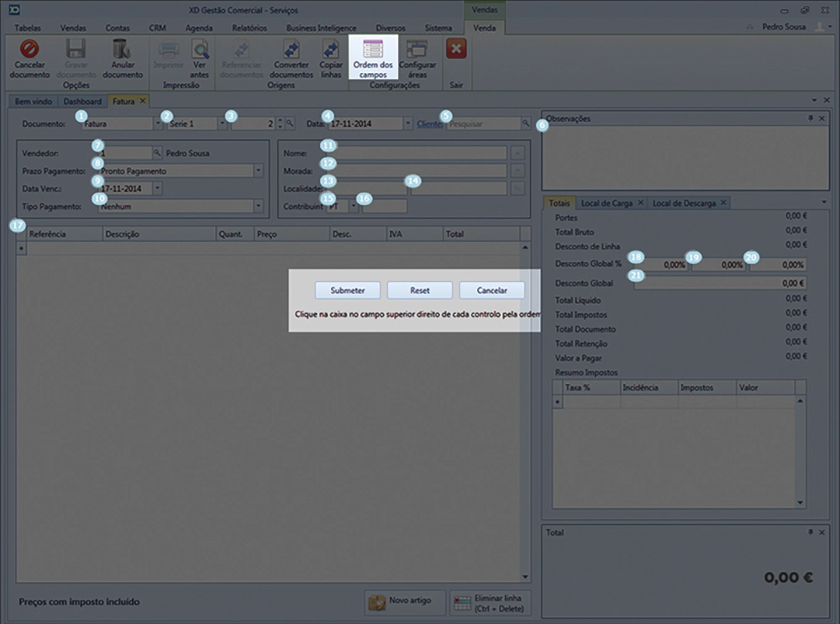Open Configurar áreas in the ribbon

pos(417,50)
